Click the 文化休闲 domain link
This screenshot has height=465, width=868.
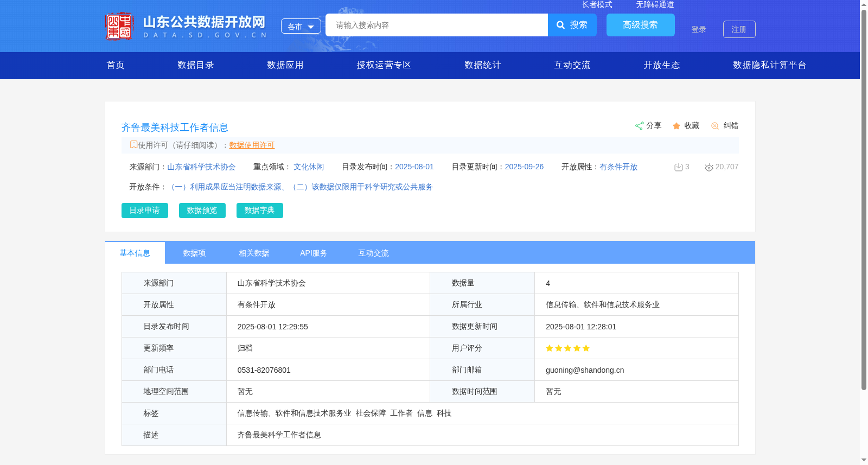pos(309,167)
